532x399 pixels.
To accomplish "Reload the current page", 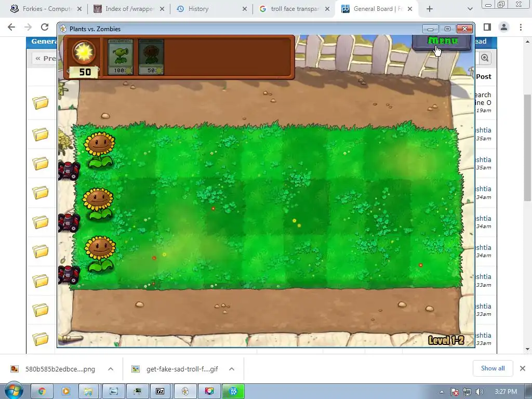I will 45,27.
